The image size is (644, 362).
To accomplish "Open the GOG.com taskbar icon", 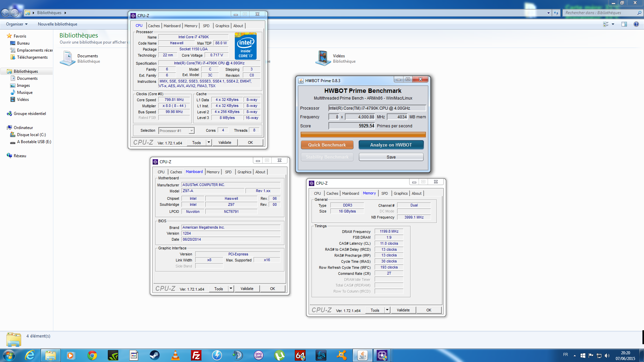I will [x=258, y=355].
